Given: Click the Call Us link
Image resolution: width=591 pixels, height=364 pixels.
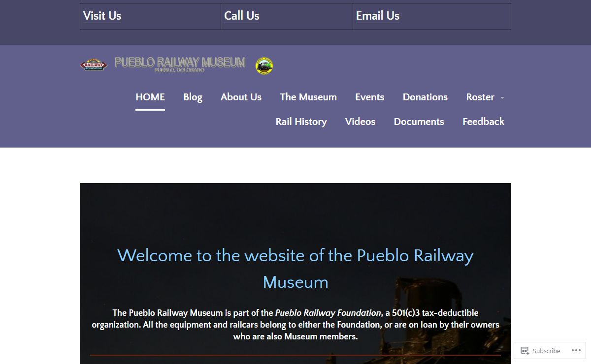Looking at the screenshot, I should [x=241, y=16].
